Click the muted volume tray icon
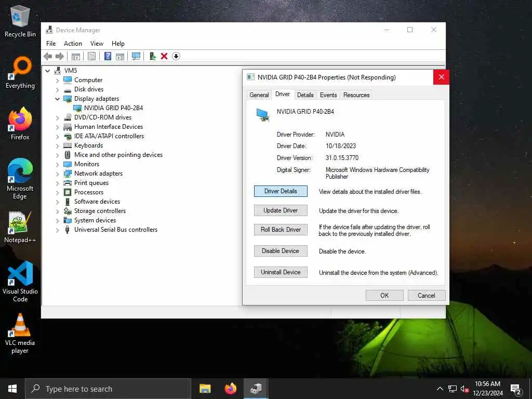 464,389
